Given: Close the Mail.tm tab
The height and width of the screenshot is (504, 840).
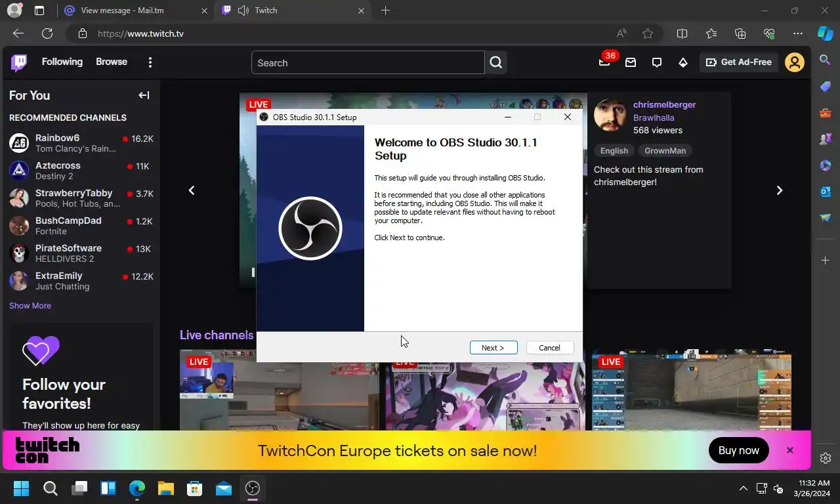Looking at the screenshot, I should [x=203, y=10].
